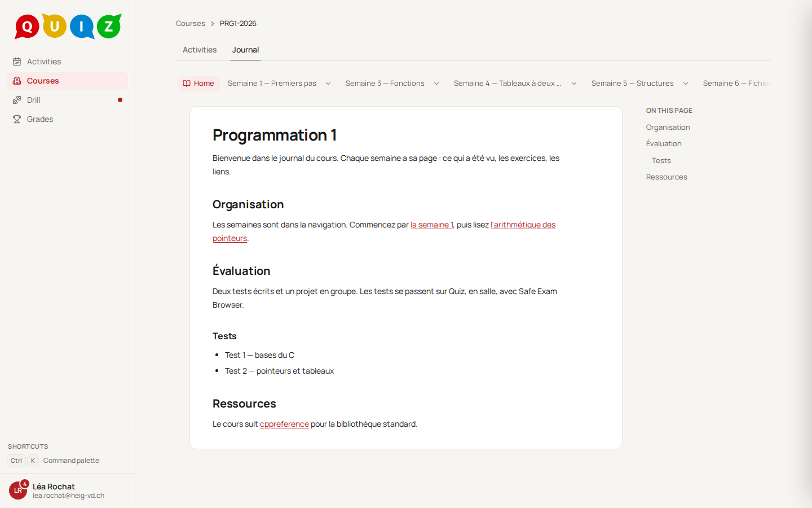Screen dimensions: 812x508
Task: Jump to Organisation in page outline
Action: click(668, 128)
